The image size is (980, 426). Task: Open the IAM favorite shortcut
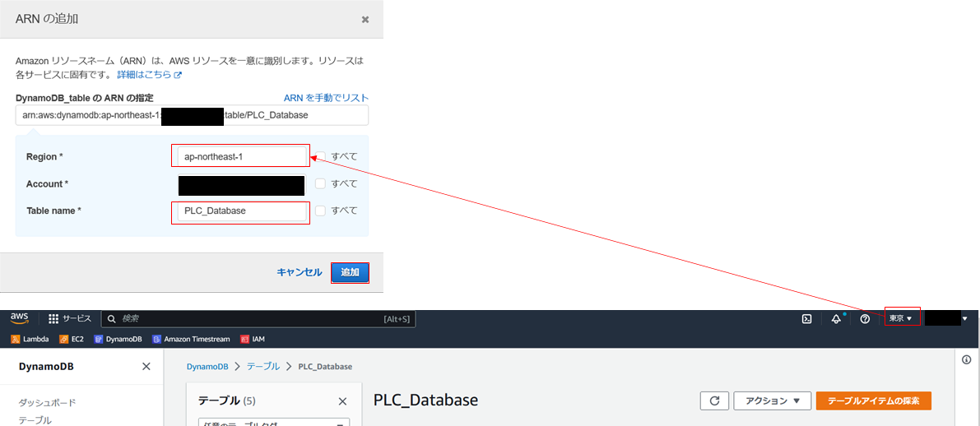(253, 339)
